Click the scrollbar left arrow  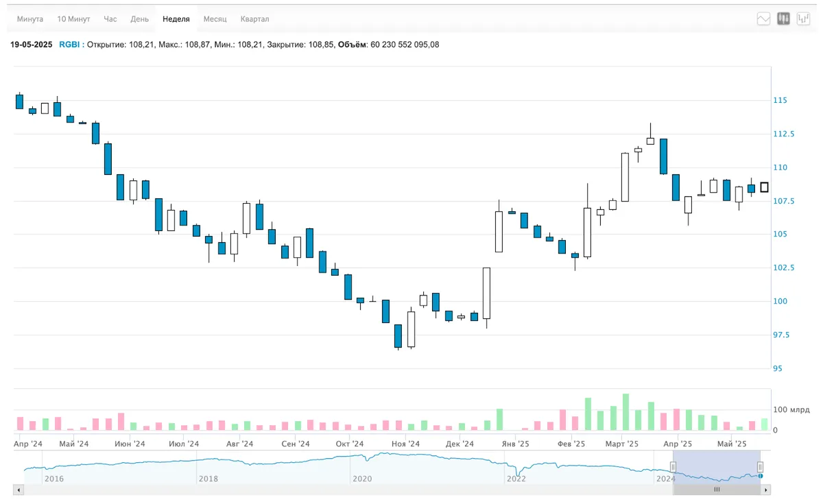coord(19,490)
